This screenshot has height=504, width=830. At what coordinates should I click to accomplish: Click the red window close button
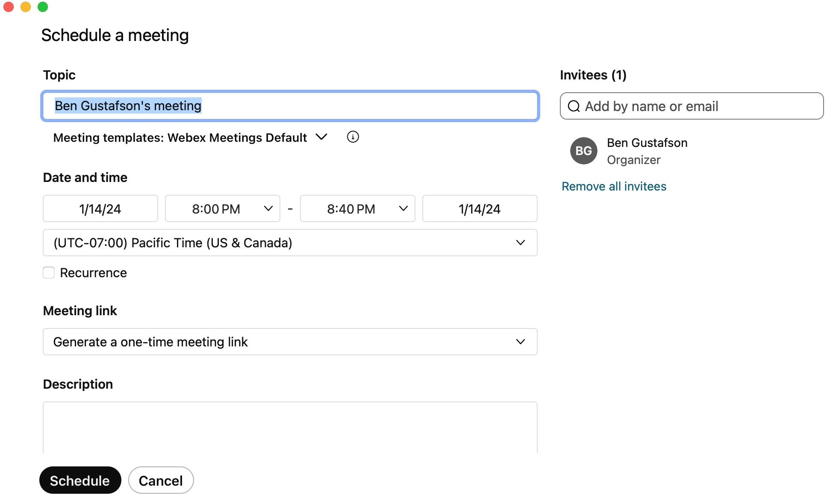9,7
